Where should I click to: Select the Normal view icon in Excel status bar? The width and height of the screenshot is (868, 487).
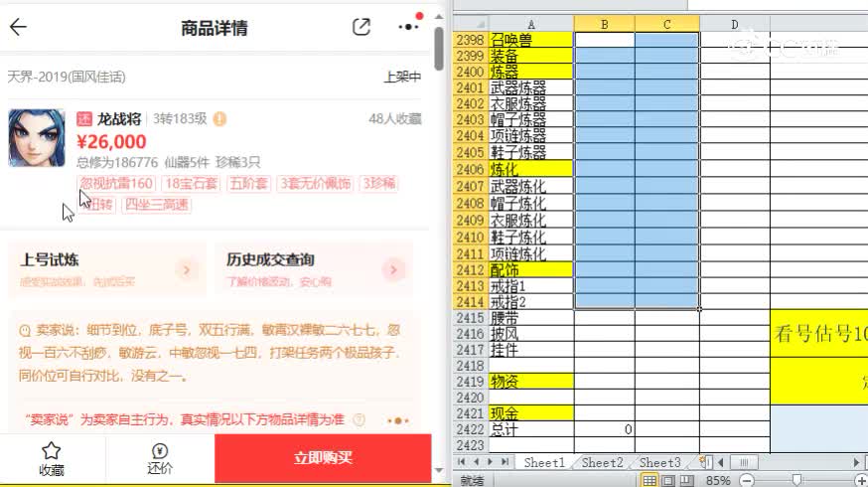pyautogui.click(x=650, y=480)
